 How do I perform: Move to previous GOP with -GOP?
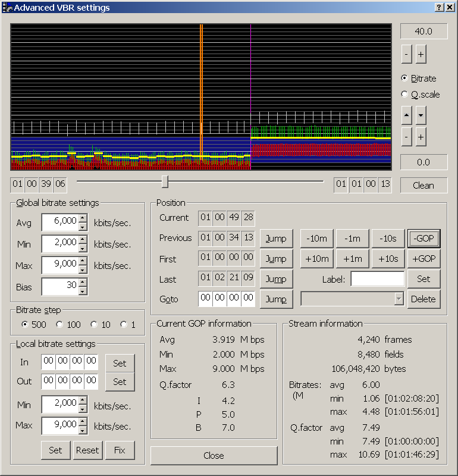[x=424, y=239]
